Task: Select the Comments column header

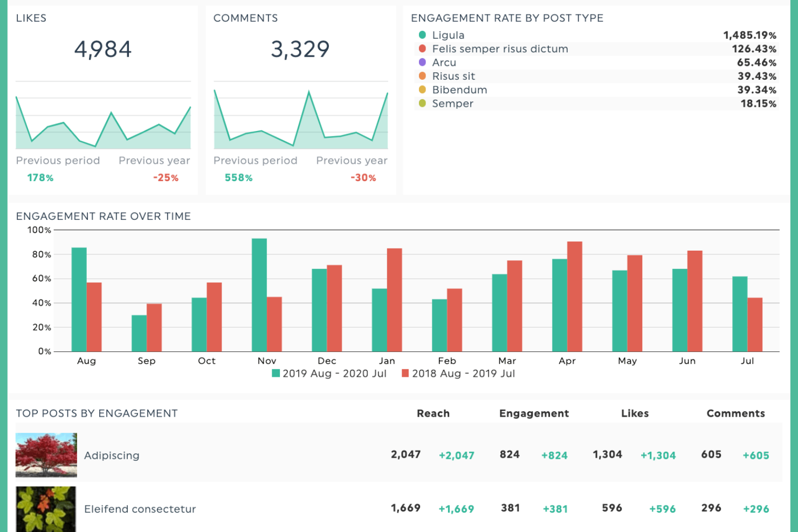Action: (735, 413)
